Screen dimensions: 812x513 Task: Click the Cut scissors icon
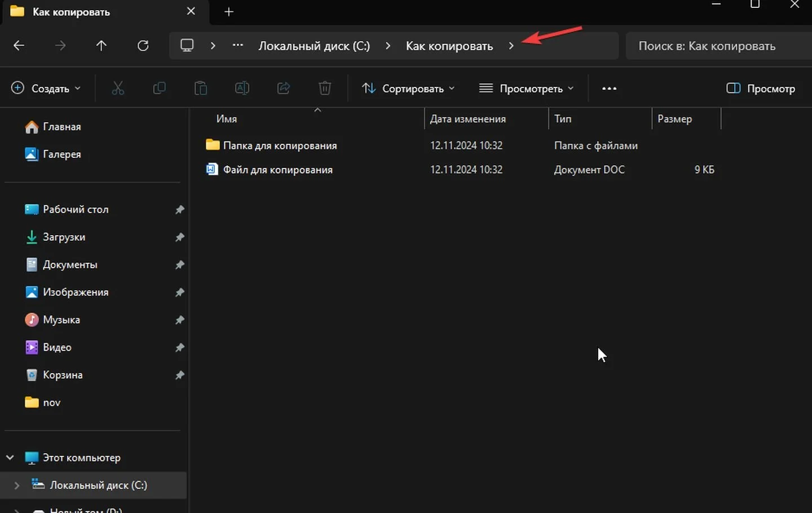(118, 89)
